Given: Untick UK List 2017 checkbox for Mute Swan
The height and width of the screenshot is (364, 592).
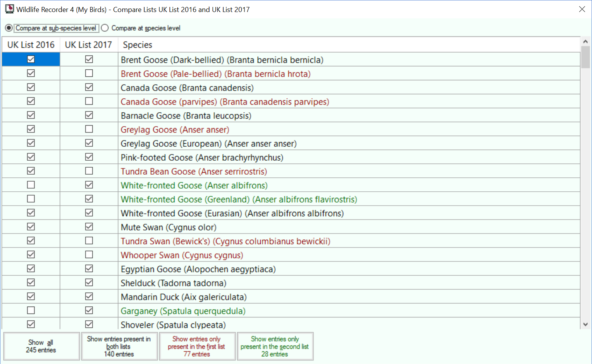Looking at the screenshot, I should [89, 227].
